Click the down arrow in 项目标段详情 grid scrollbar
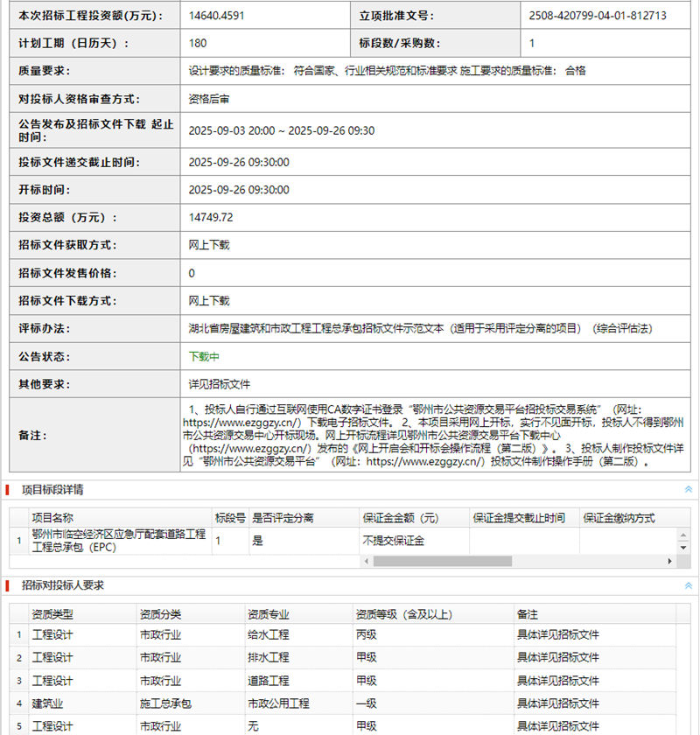Screen dimensions: 700x735 click(x=684, y=548)
